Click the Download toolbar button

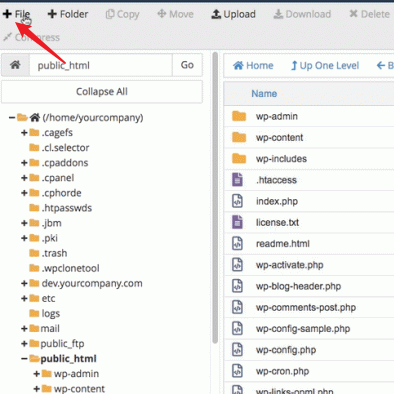pos(302,14)
